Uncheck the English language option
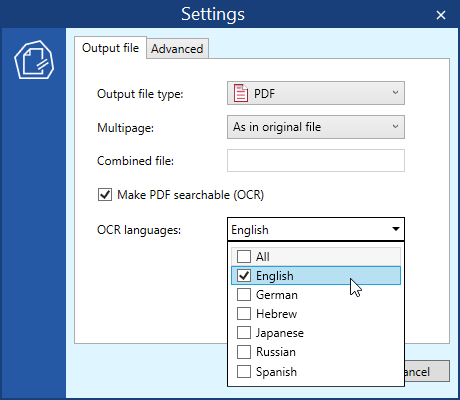 point(244,276)
